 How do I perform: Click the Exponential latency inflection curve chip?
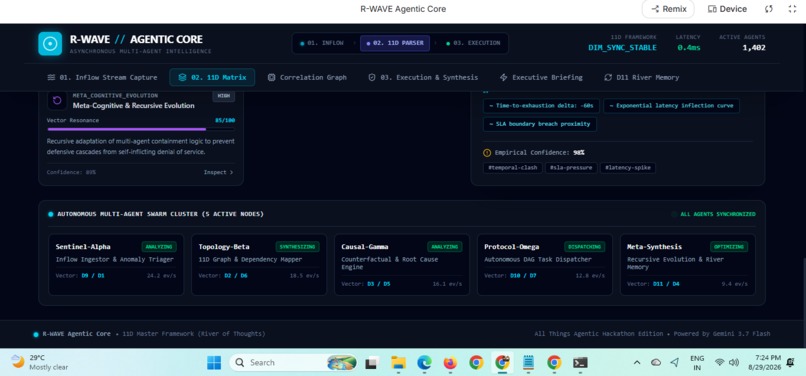tap(671, 106)
